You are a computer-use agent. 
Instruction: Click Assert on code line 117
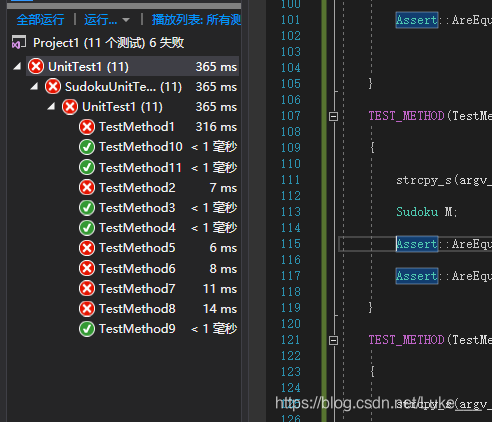point(417,276)
